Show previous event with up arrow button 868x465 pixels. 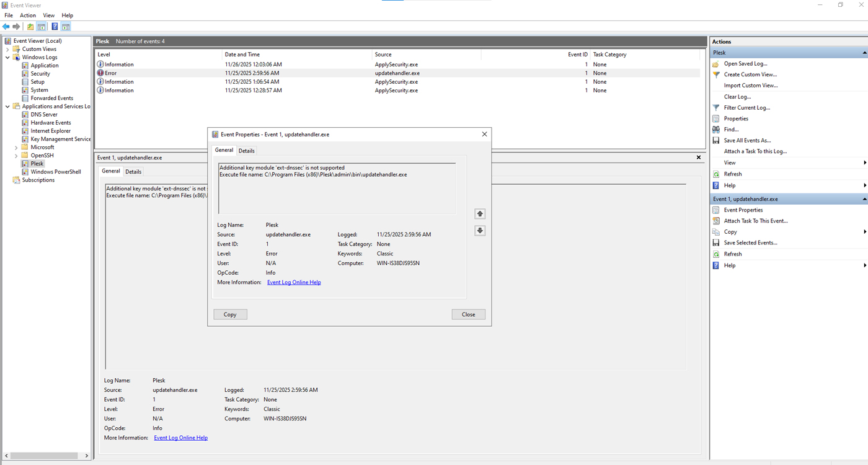[480, 214]
